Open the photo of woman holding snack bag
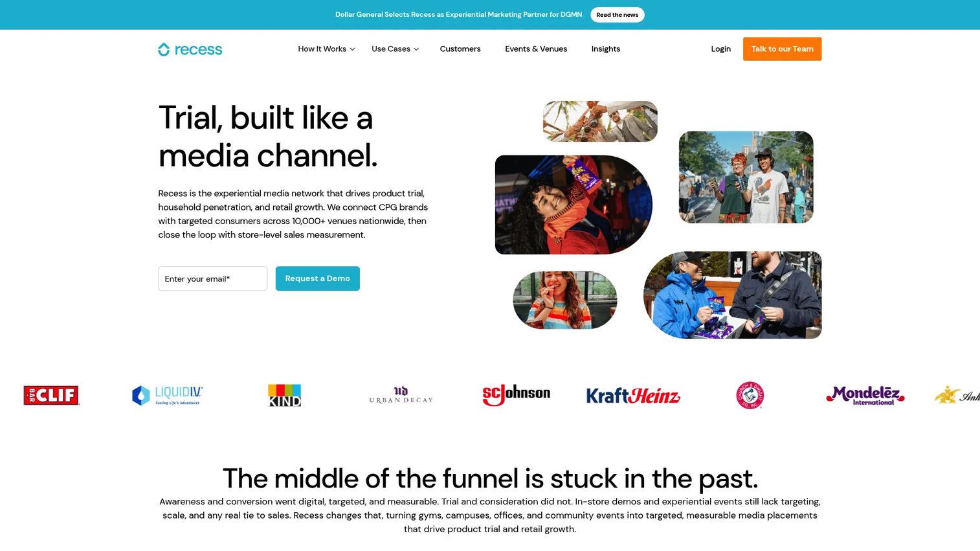Image resolution: width=980 pixels, height=551 pixels. [574, 205]
